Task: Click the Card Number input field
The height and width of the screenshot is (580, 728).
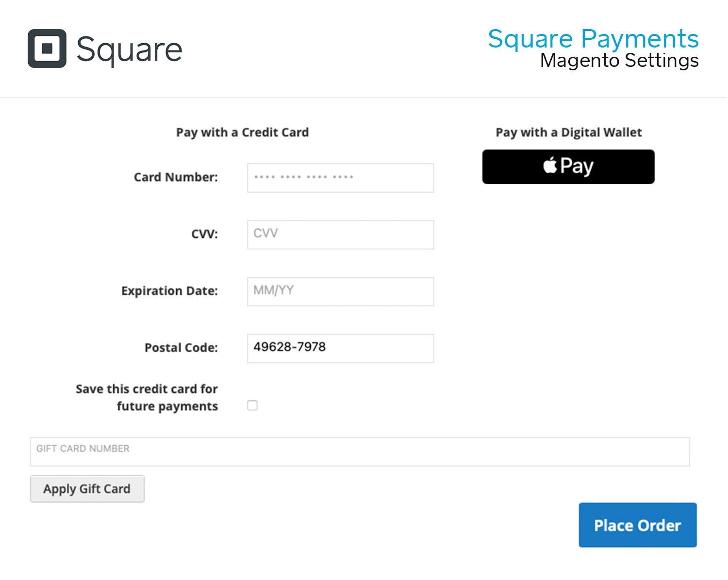Action: click(340, 178)
